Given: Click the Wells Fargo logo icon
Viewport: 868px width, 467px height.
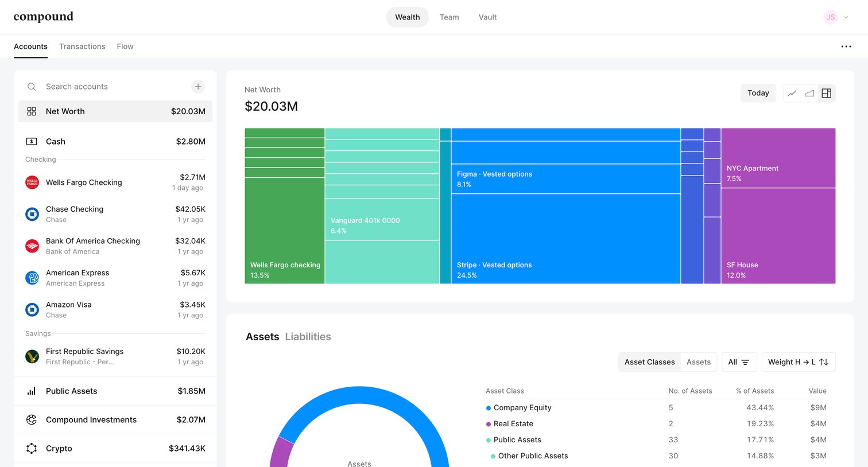Looking at the screenshot, I should (x=32, y=182).
